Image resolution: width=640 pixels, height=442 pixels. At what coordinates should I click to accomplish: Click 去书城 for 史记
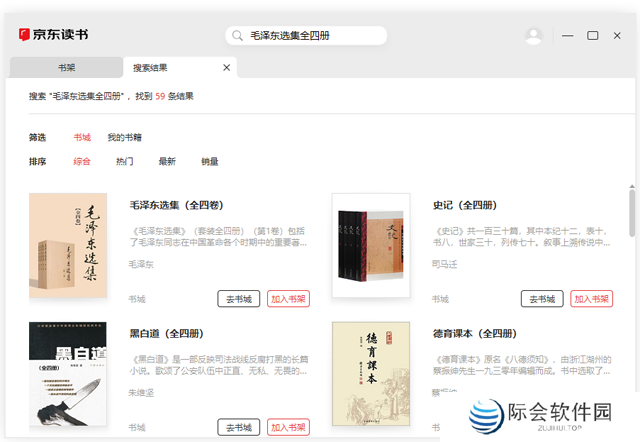542,299
